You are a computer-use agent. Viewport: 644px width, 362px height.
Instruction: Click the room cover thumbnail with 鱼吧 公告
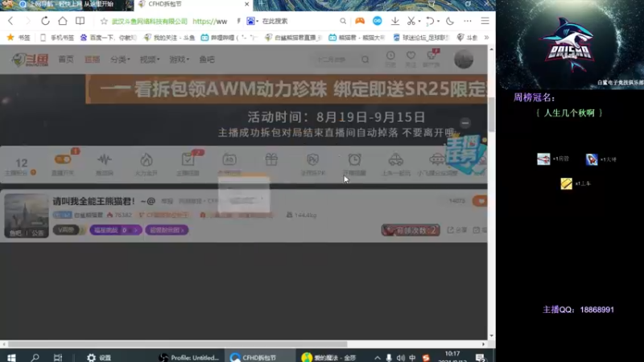[x=27, y=216]
